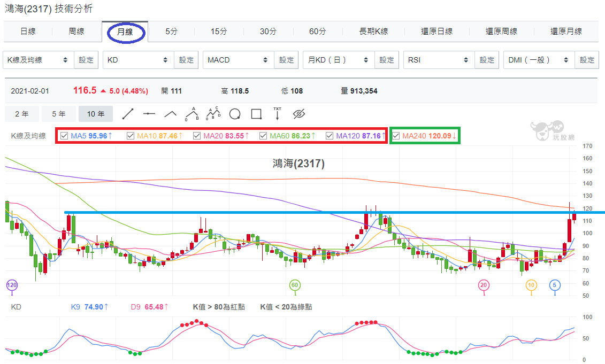
Task: Switch to the 日線 tab
Action: pyautogui.click(x=28, y=32)
